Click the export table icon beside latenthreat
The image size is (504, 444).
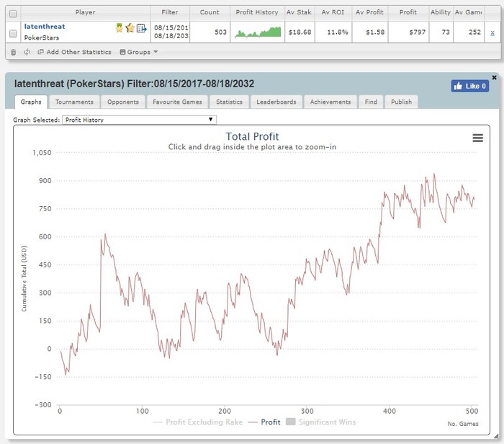(141, 28)
